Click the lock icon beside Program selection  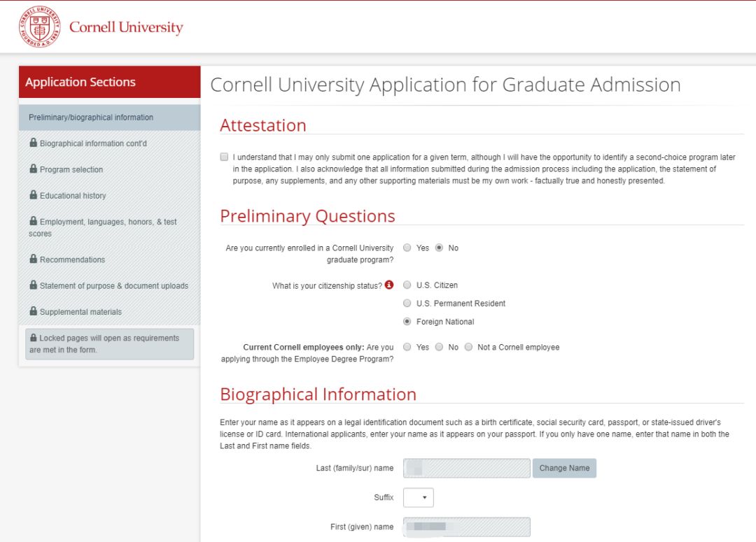coord(34,169)
